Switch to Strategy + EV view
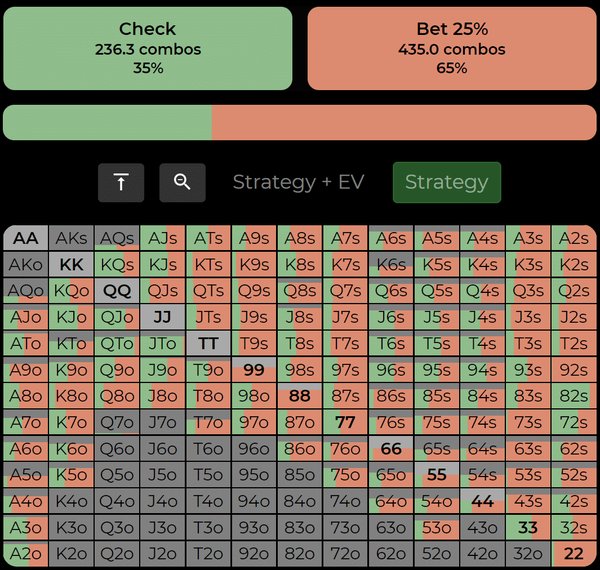 pyautogui.click(x=298, y=183)
